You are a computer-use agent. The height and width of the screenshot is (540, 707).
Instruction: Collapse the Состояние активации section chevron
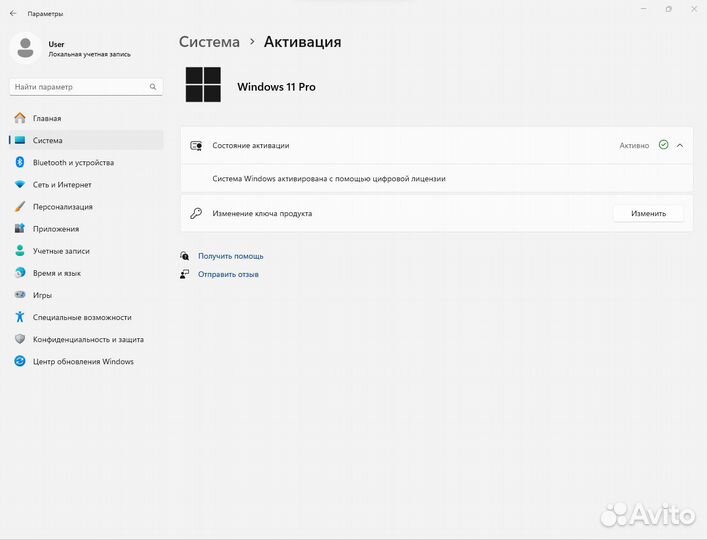pos(680,146)
